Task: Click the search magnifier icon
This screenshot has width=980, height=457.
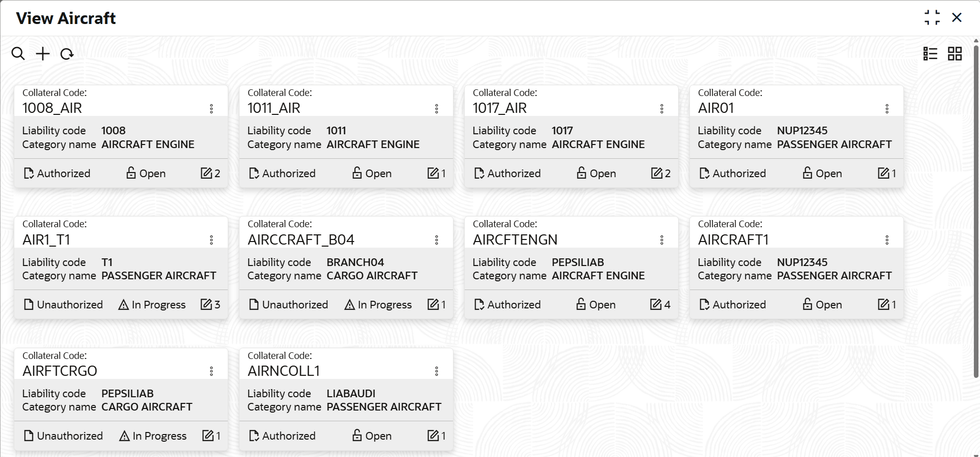Action: tap(18, 54)
